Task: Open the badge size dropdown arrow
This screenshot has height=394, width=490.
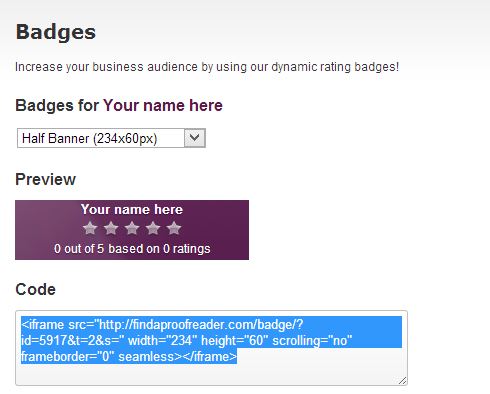Action: point(195,138)
